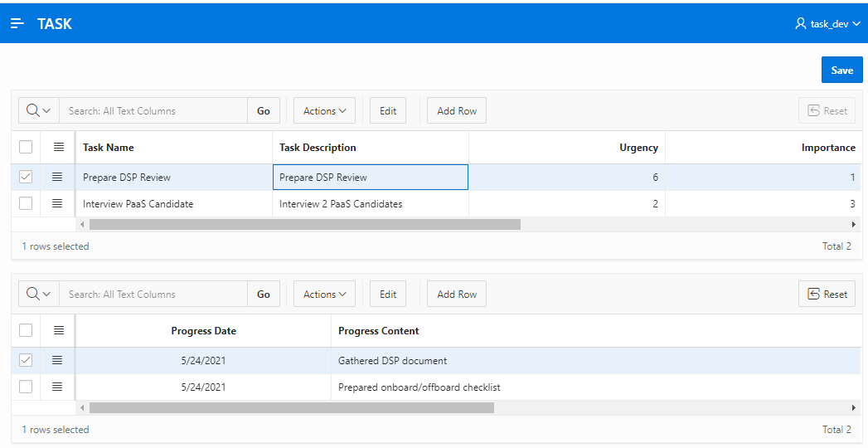868x448 pixels.
Task: Check the Prepared onboard/offboard checklist row
Action: [x=26, y=387]
